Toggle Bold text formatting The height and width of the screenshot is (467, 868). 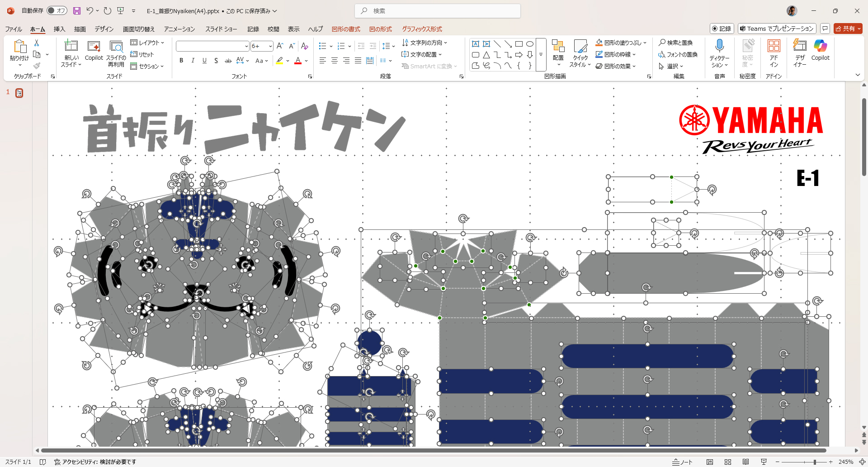(181, 61)
